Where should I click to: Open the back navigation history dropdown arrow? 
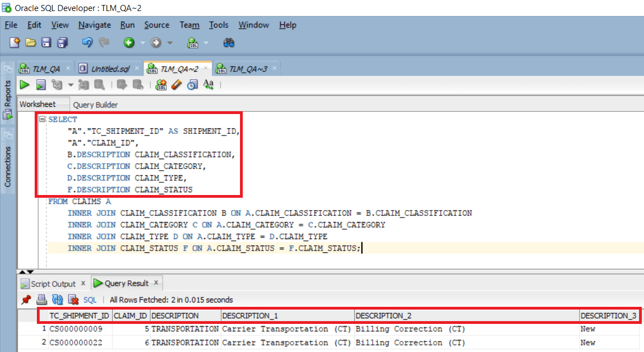[143, 43]
